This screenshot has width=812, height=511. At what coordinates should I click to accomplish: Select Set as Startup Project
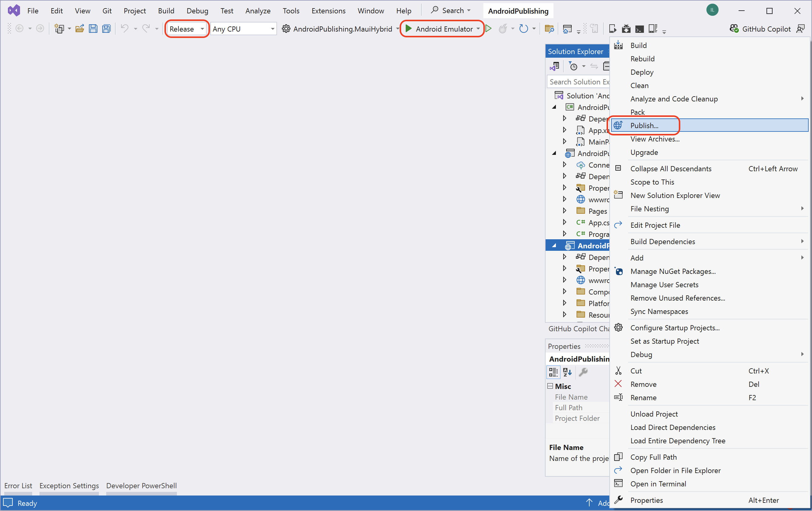pos(709,341)
